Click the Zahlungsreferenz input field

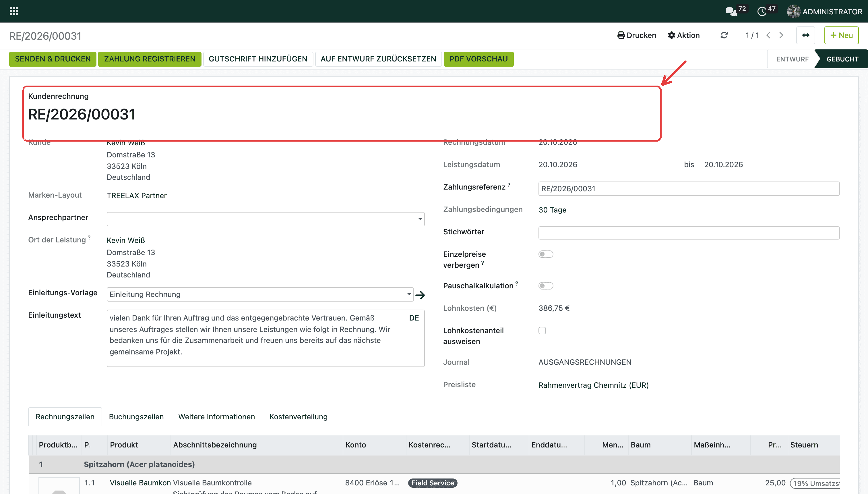click(689, 189)
